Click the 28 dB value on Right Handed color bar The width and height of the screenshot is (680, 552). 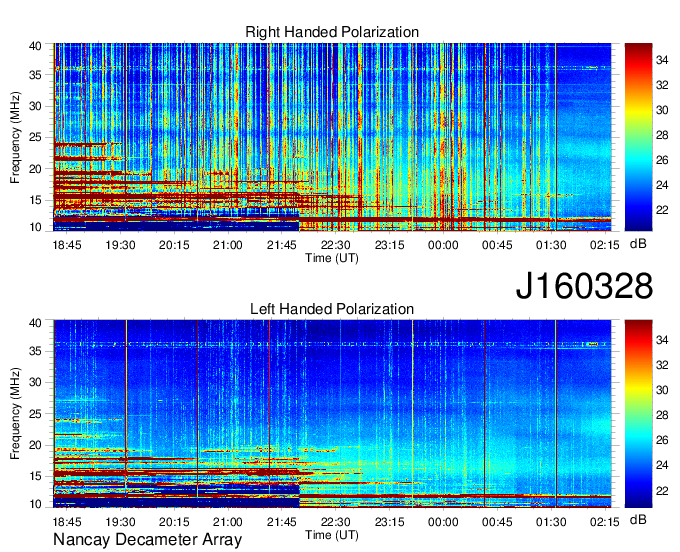[662, 135]
